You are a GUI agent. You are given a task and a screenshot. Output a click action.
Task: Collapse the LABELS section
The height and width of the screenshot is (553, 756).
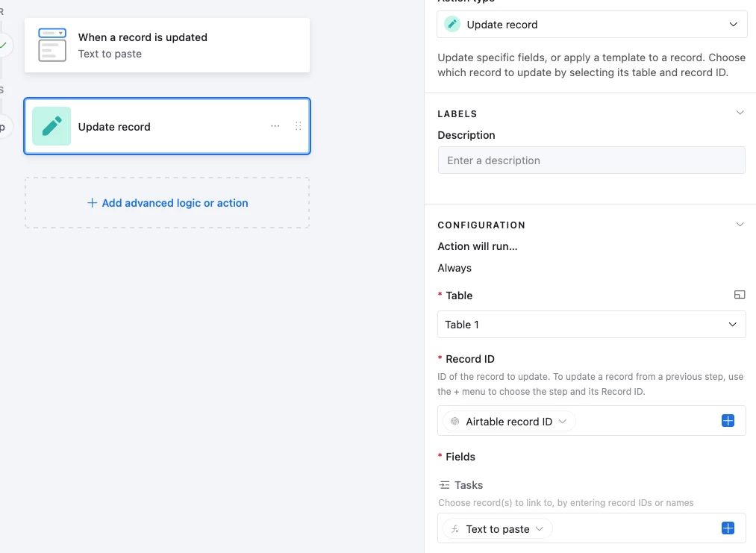(x=740, y=113)
